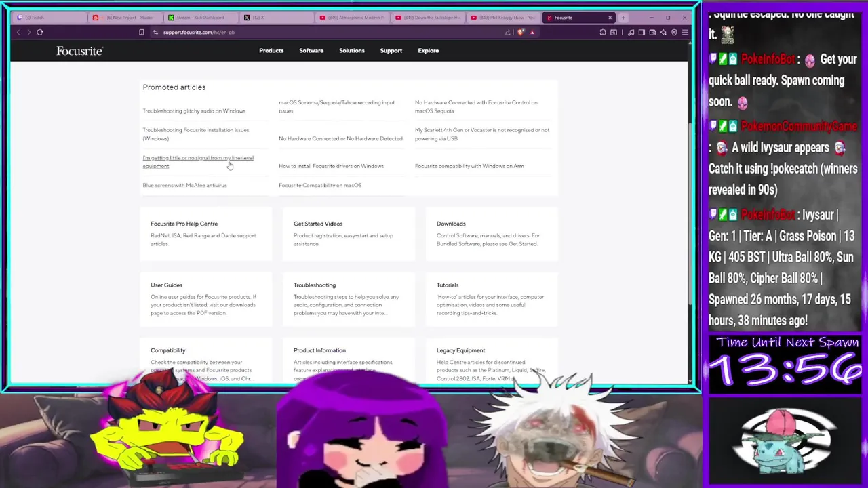
Task: Open Scarlett 4th Gen not recognised article
Action: click(x=482, y=134)
